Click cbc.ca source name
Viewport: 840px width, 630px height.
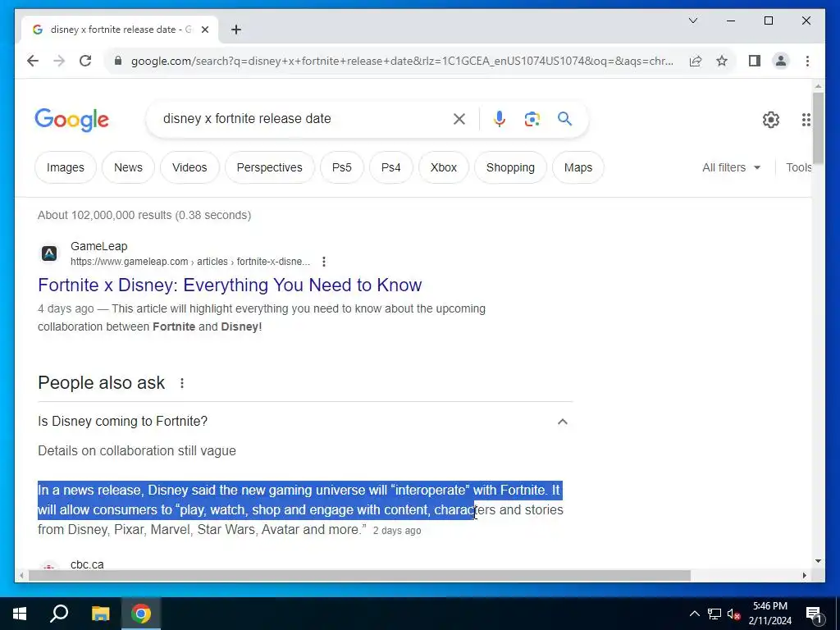[x=87, y=564]
